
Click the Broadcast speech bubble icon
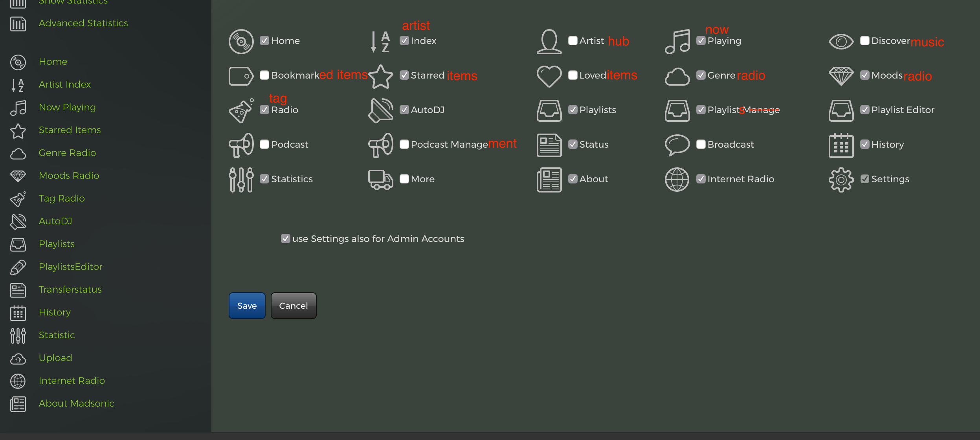click(677, 145)
